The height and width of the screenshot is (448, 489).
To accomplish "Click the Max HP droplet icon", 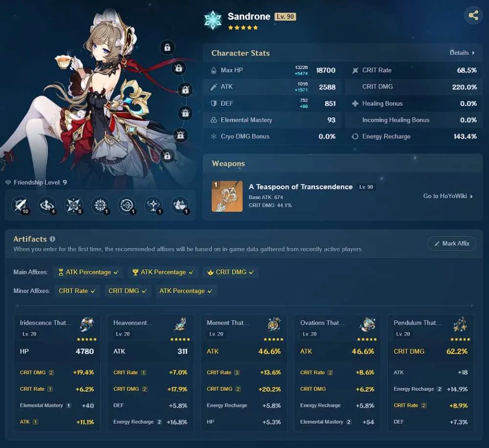I will pos(214,70).
